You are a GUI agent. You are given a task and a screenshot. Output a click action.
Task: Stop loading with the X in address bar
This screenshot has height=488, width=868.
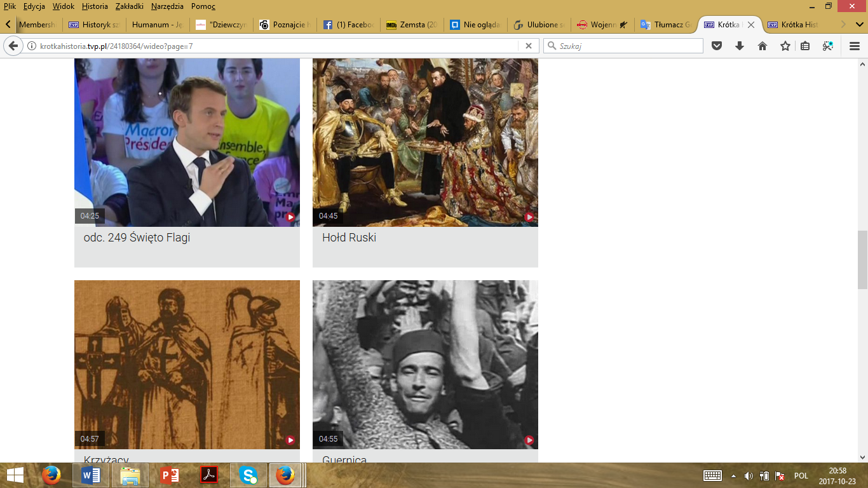(x=528, y=46)
